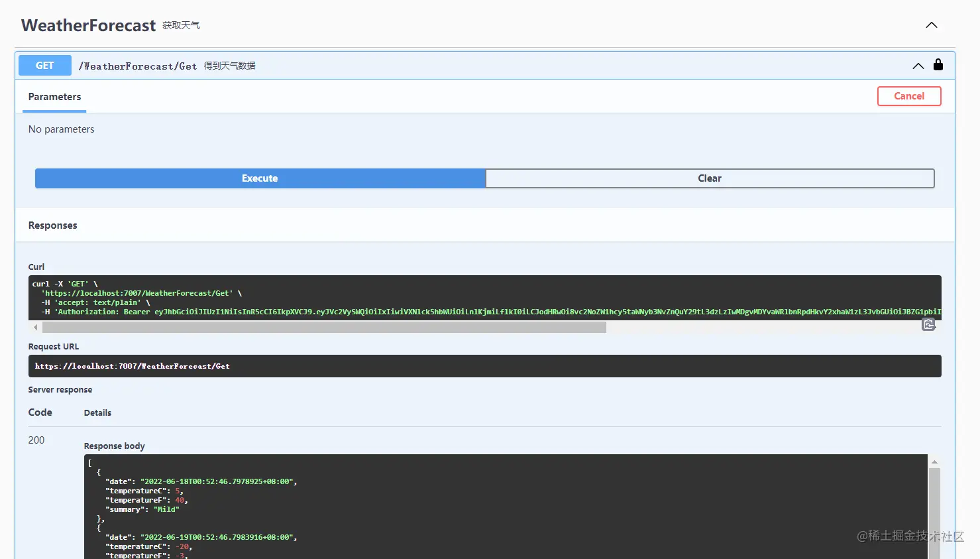Click the Execute button
The image size is (980, 559).
(260, 178)
